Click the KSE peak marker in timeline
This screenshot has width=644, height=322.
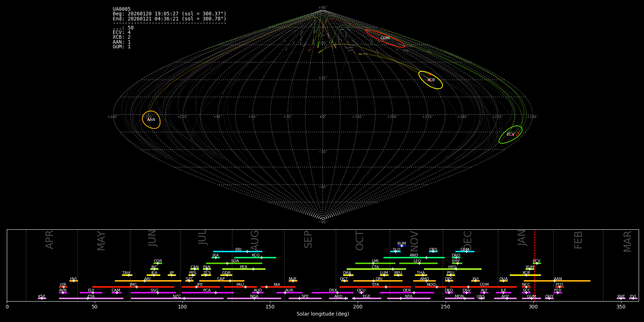coord(42,298)
